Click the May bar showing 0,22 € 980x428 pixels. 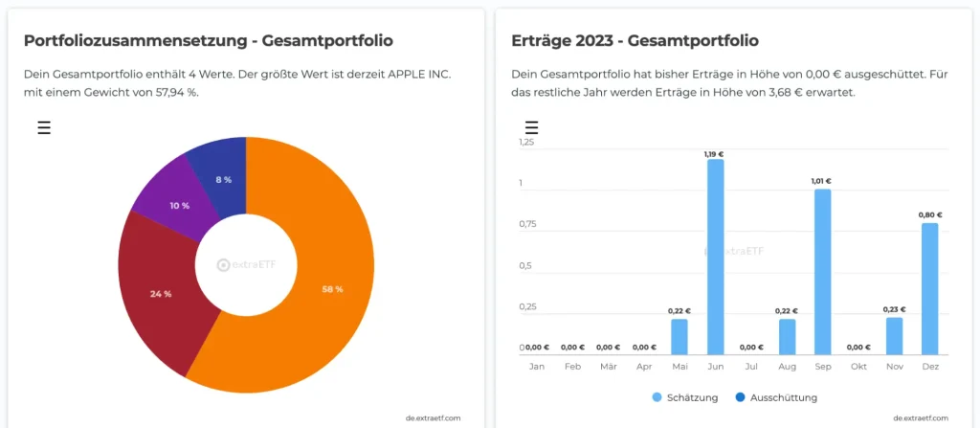679,336
